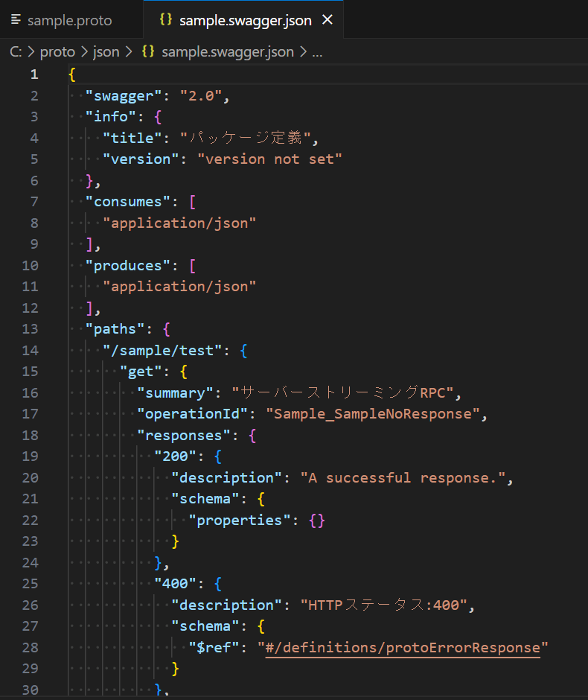Click the "パッケージ定義" title value
The image size is (588, 700).
(x=246, y=138)
